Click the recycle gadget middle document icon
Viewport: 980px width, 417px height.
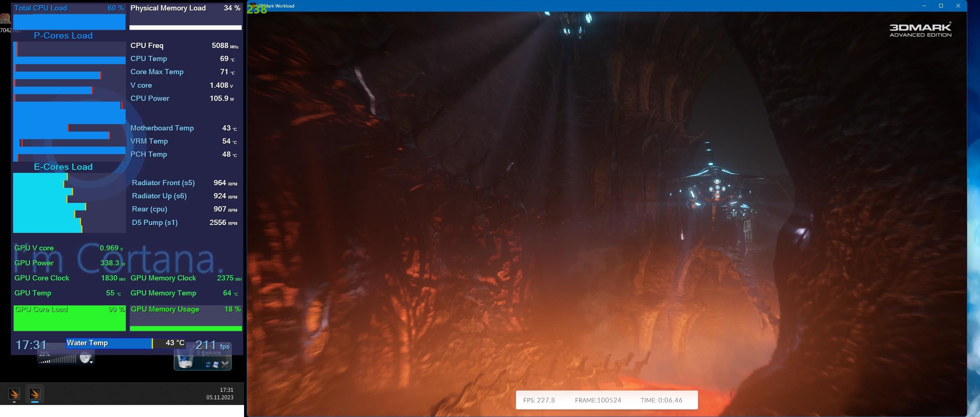(216, 365)
